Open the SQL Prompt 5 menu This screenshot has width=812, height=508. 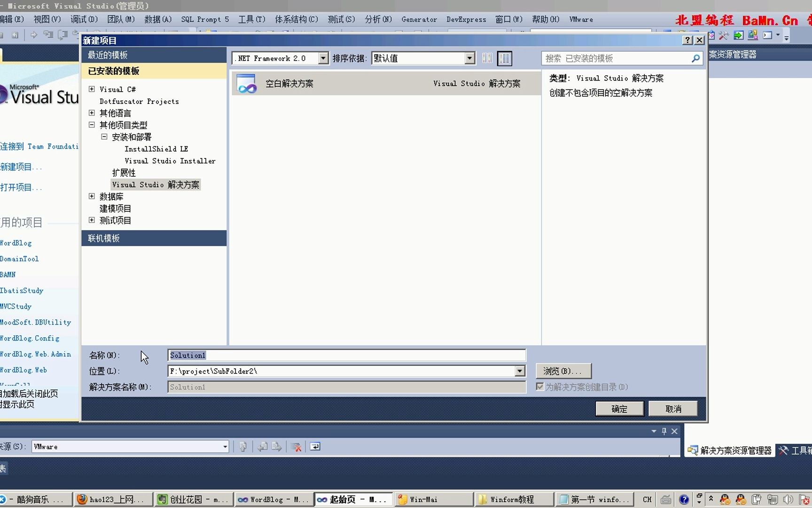tap(205, 19)
